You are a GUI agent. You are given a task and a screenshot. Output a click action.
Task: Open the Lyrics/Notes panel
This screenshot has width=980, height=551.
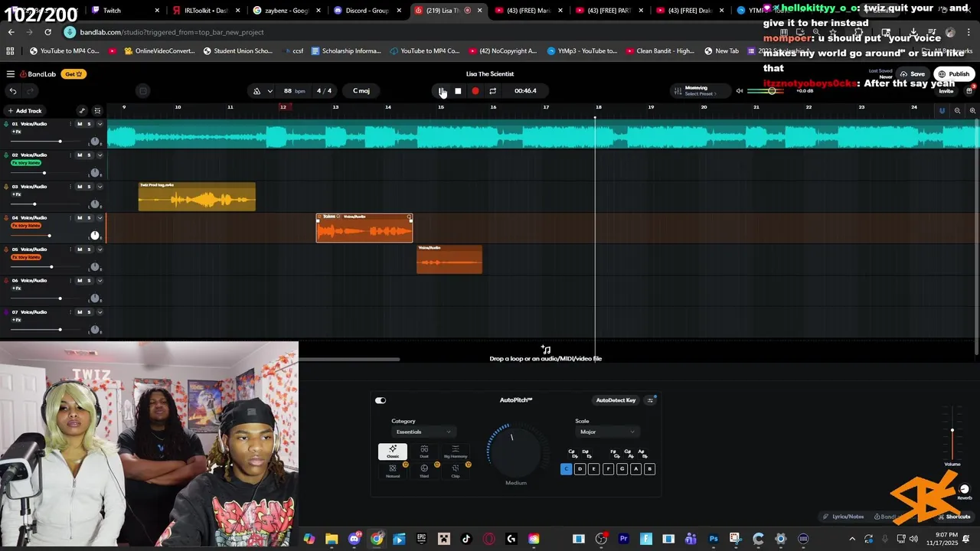point(843,517)
